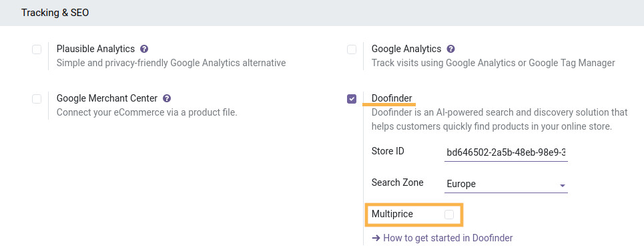This screenshot has width=644, height=252.
Task: Uncheck the Doofinder checkbox
Action: [x=352, y=99]
